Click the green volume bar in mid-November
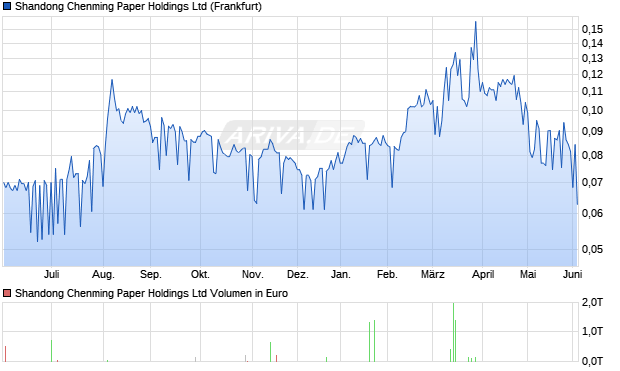 (270, 352)
